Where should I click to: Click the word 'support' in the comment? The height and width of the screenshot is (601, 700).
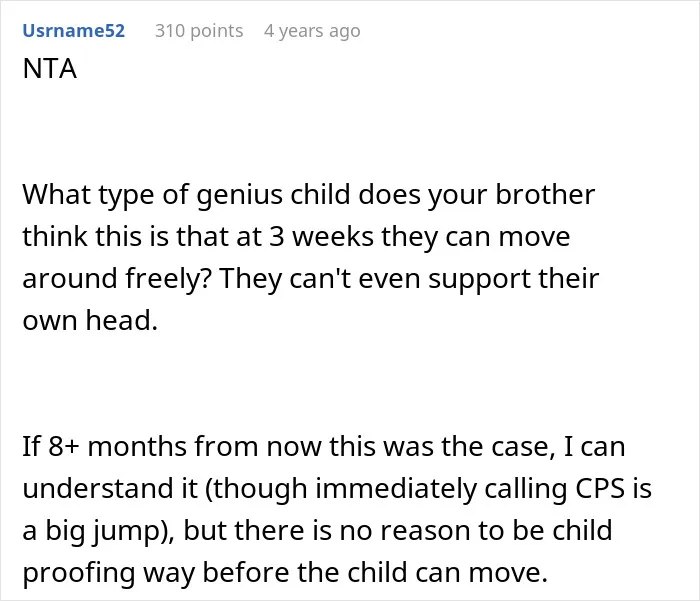479,280
